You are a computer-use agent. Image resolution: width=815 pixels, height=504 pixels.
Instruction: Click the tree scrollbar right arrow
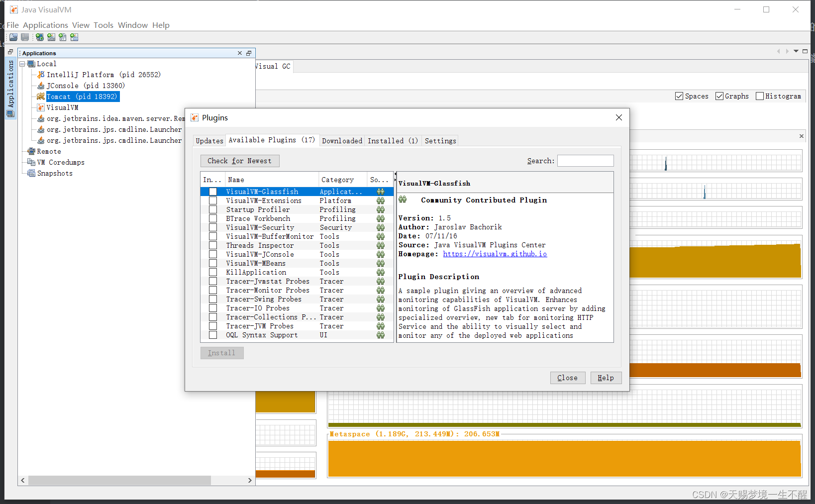(250, 480)
